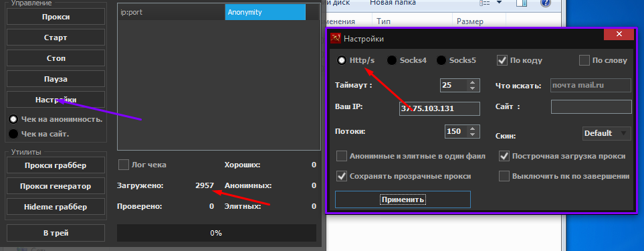This screenshot has width=644, height=251.
Task: Open the Скин Default dropdown
Action: point(607,133)
